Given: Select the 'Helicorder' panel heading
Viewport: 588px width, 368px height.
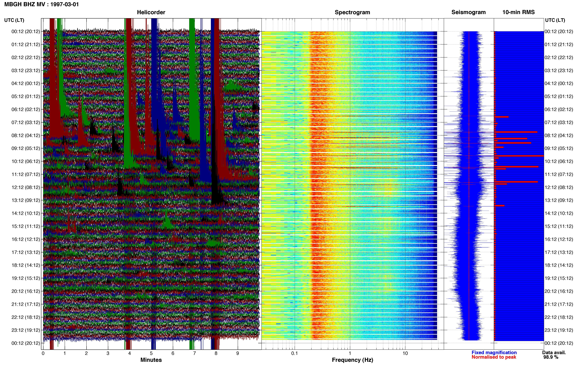Looking at the screenshot, I should pyautogui.click(x=151, y=12).
